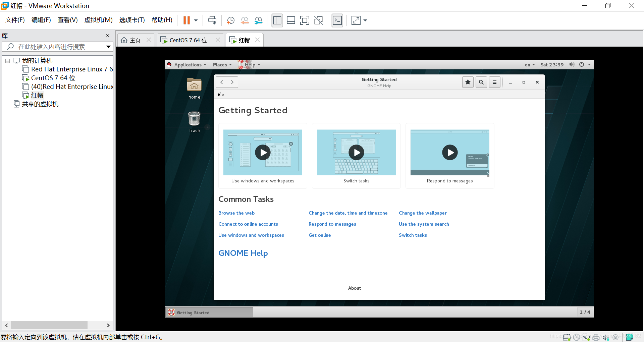Screen dimensions: 644x342
Task: Open Change the date, time and timezone
Action: tap(348, 213)
